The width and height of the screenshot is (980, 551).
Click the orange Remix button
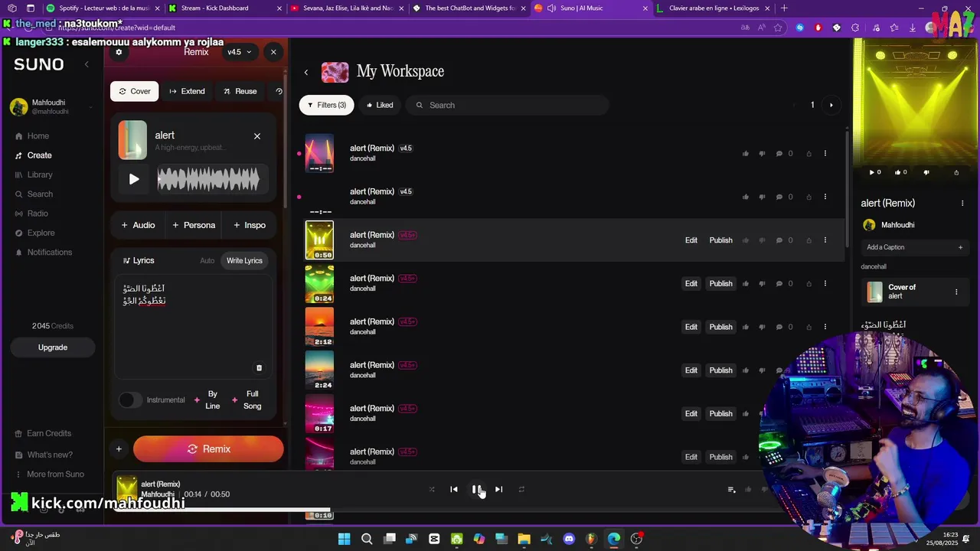(208, 449)
